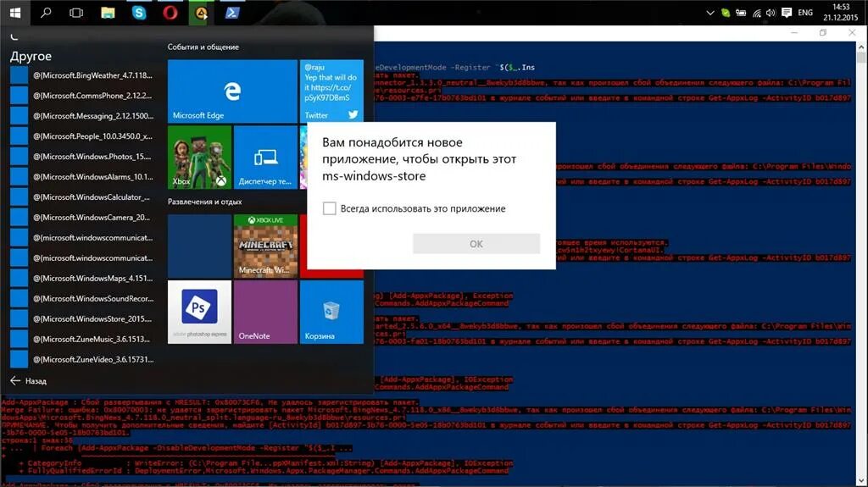The width and height of the screenshot is (868, 487).
Task: Open File Explorer from the taskbar
Action: [108, 12]
